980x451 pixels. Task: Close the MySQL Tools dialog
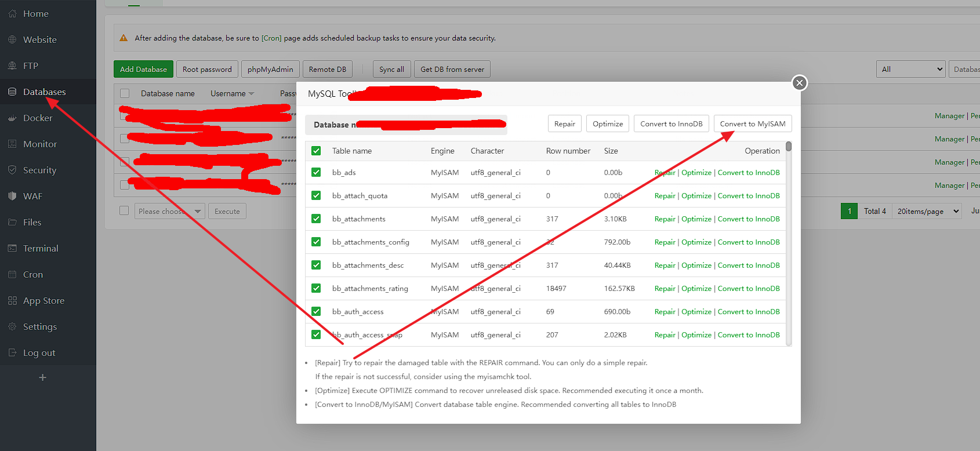pos(799,83)
